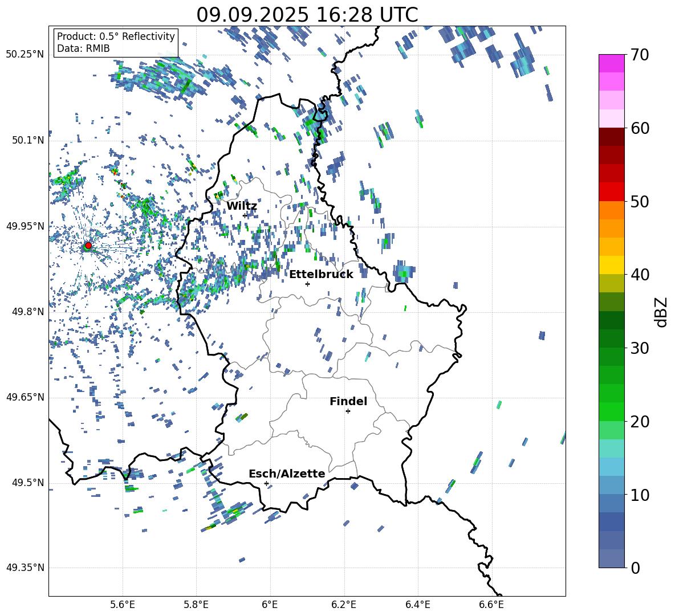Click the title 09.09.2025 16:28 UTC

[x=307, y=15]
